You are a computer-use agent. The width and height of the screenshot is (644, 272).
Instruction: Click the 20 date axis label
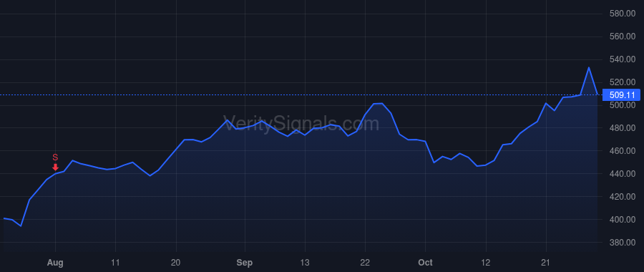tap(176, 263)
